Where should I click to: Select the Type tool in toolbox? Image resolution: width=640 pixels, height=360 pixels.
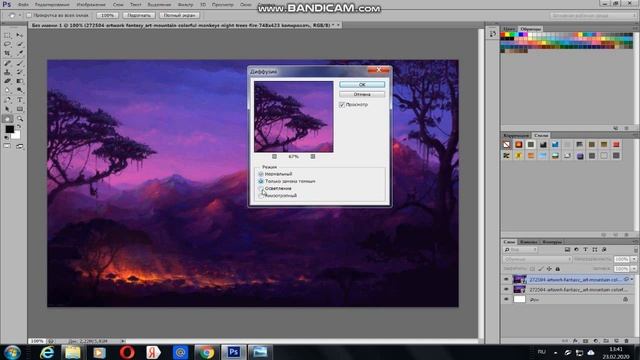20,100
